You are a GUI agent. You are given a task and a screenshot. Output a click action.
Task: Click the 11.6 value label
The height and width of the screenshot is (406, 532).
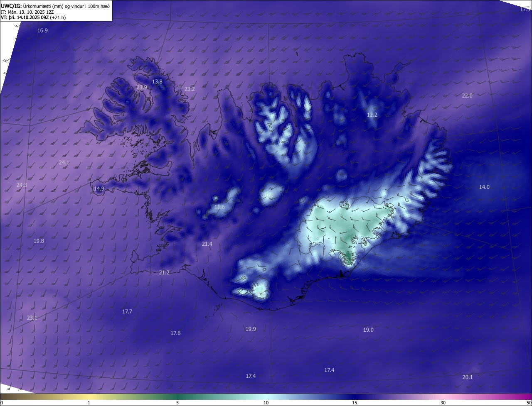[219, 207]
